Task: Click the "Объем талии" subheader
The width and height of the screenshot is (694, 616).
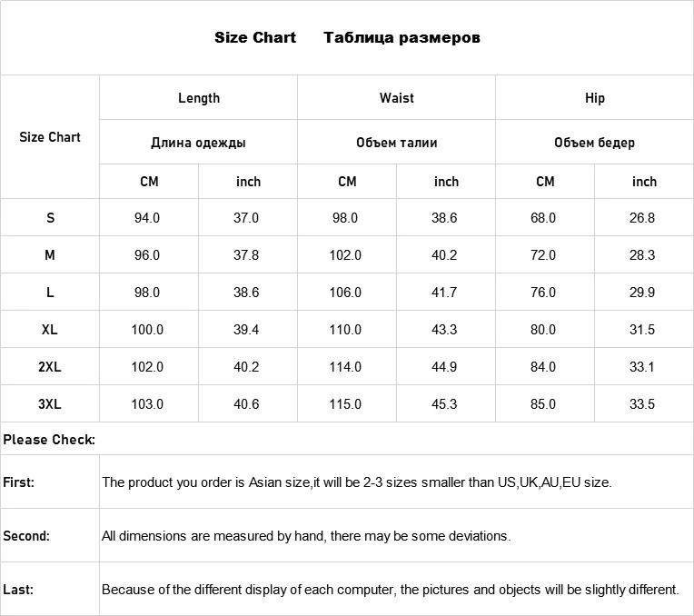Action: click(397, 143)
